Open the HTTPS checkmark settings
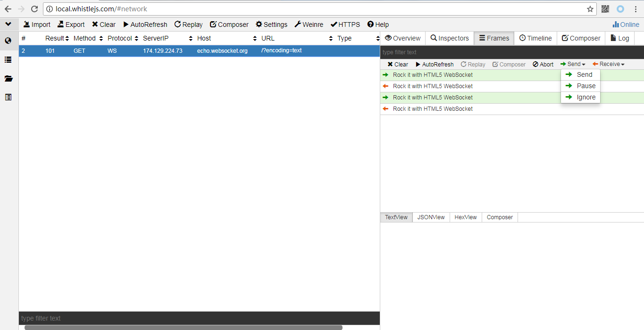Viewport: 644px width, 330px height. click(345, 25)
